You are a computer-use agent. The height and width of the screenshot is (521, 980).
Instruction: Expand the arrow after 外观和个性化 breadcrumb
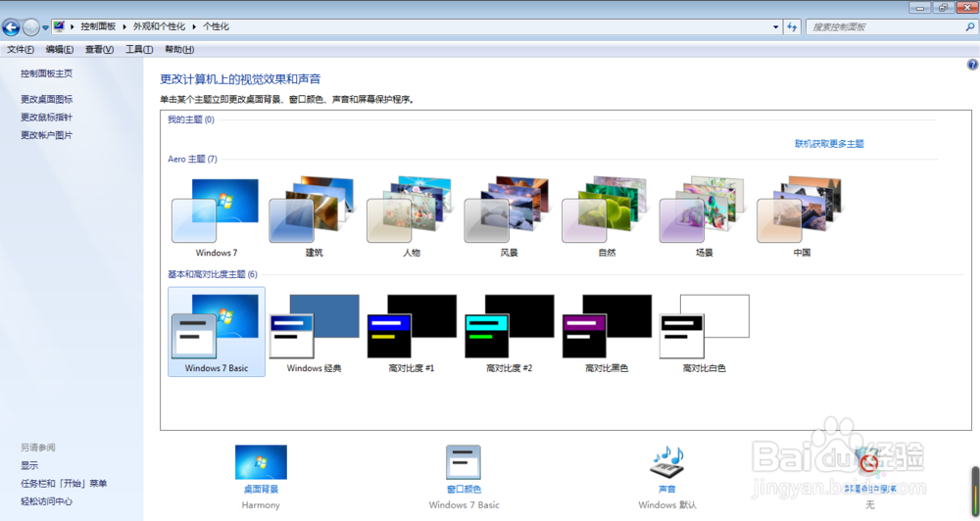[194, 26]
